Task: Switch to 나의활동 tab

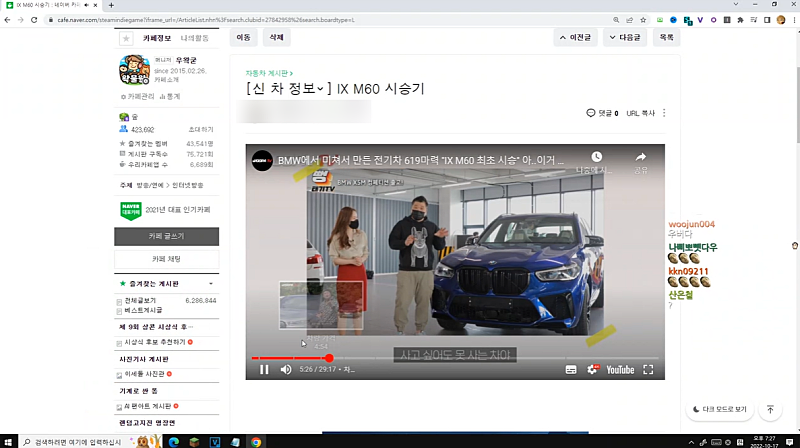Action: point(194,38)
